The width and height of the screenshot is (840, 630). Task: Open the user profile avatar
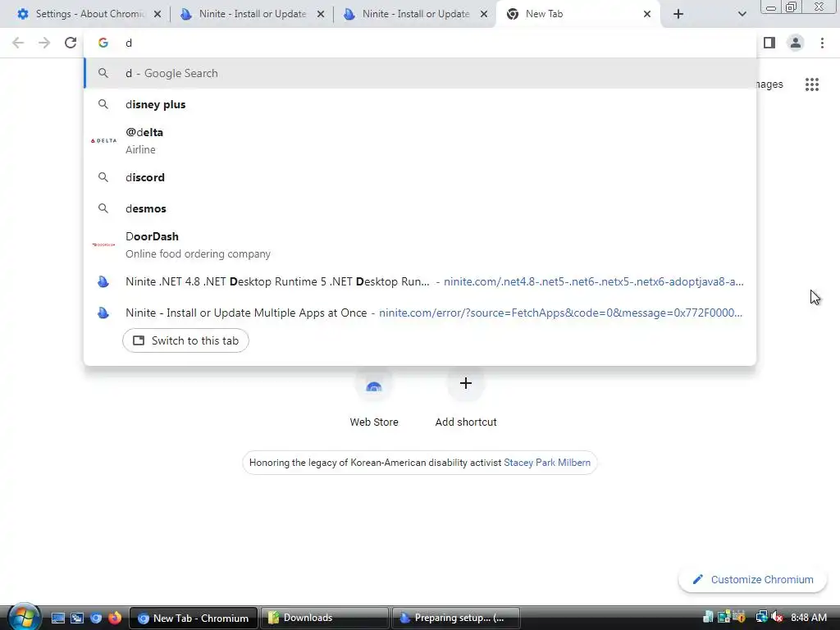click(x=796, y=43)
